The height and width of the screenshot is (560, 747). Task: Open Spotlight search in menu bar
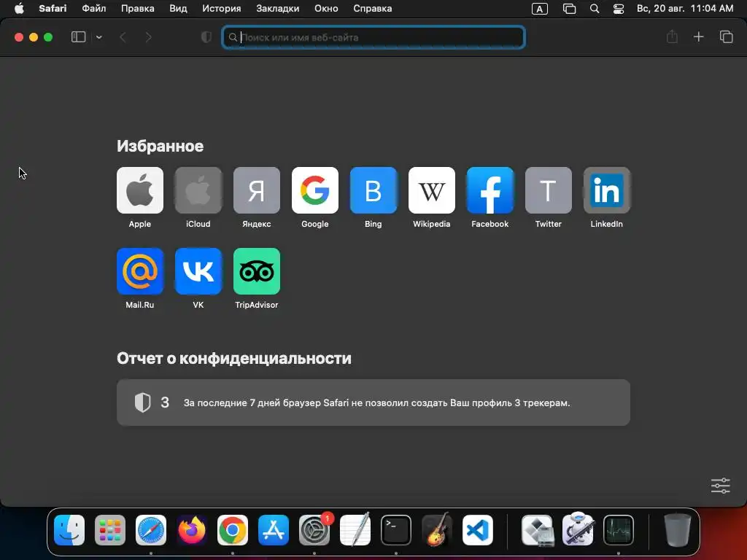point(595,9)
